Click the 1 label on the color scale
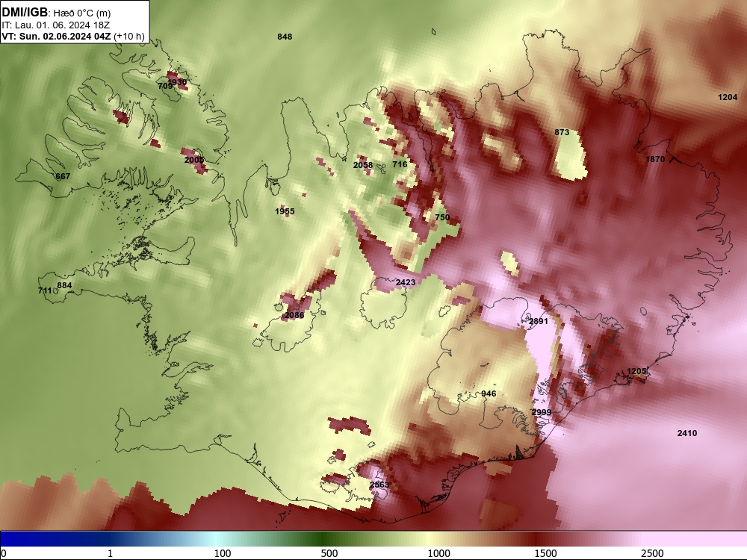The height and width of the screenshot is (560, 747). coord(110,553)
